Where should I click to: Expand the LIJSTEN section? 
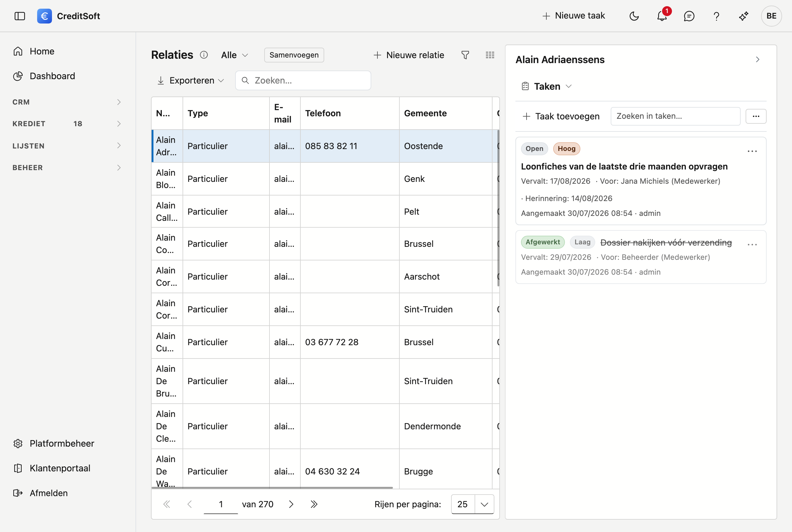click(x=67, y=146)
